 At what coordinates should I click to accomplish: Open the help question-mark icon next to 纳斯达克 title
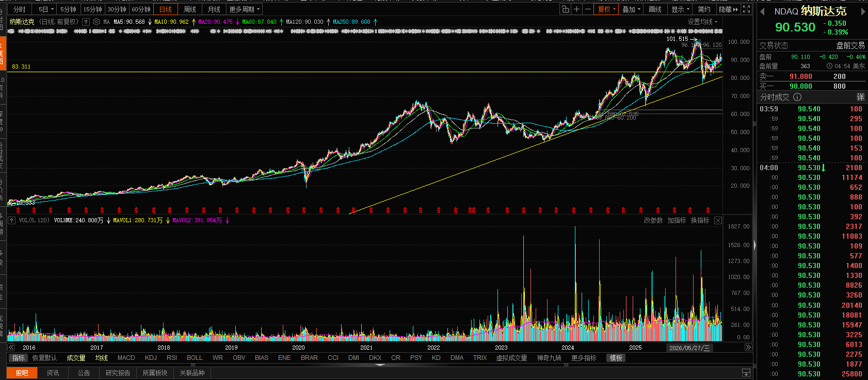[86, 22]
